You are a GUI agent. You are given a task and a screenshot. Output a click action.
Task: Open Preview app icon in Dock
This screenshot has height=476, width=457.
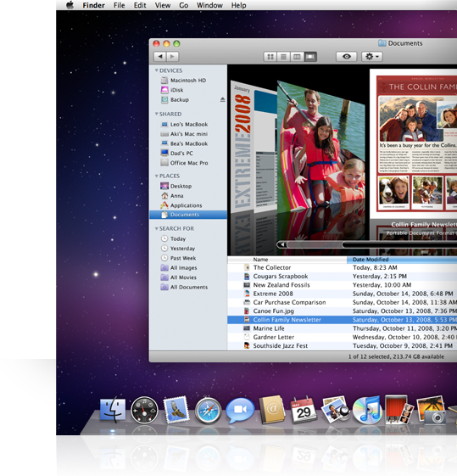point(335,410)
